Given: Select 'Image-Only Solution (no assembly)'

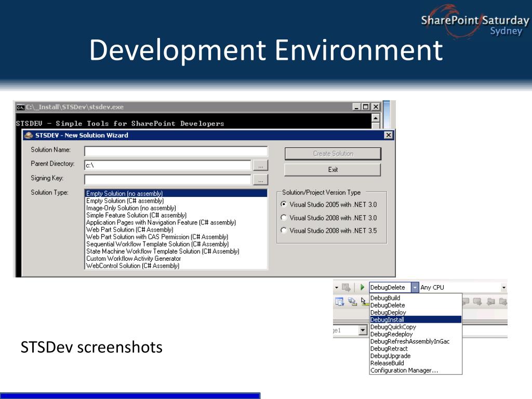Looking at the screenshot, I should pos(176,208).
